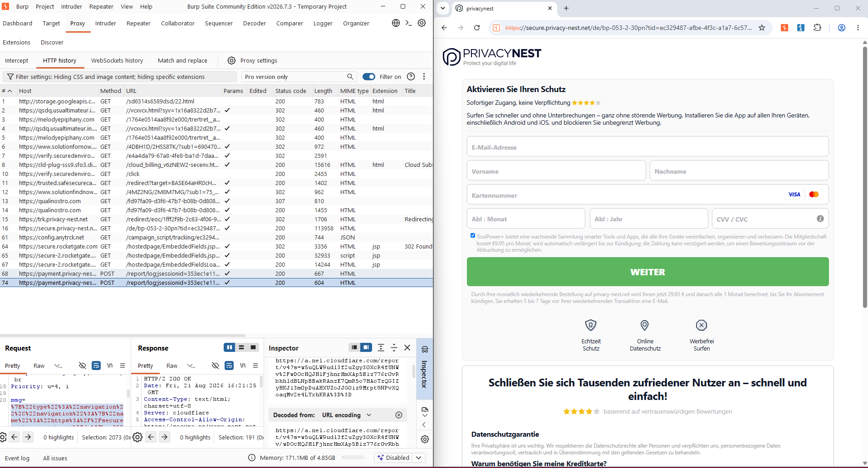Click the CVV info icon in payment form
Image resolution: width=868 pixels, height=468 pixels.
[820, 219]
